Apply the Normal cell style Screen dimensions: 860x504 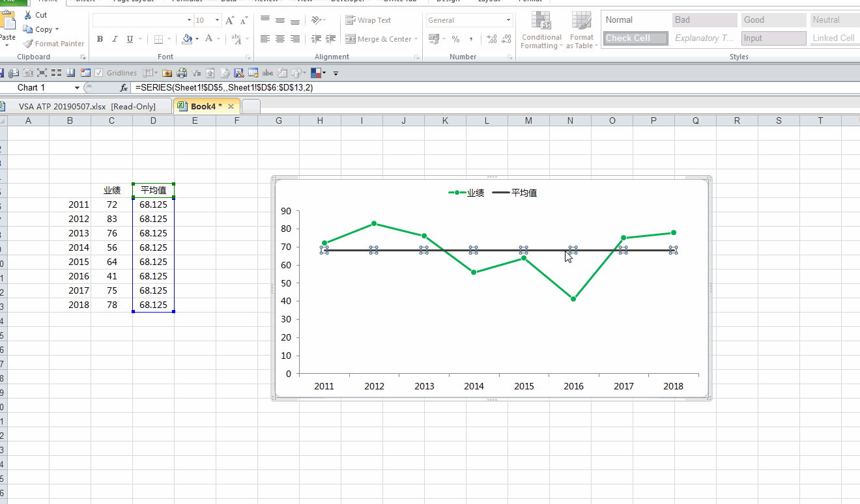635,20
